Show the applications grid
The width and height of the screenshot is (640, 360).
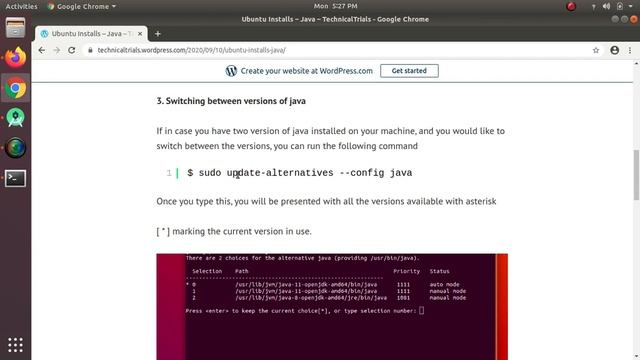[16, 345]
